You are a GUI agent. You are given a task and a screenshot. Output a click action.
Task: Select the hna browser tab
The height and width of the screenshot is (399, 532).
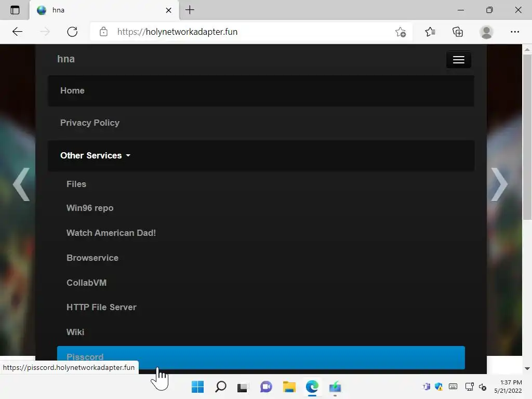tap(104, 10)
